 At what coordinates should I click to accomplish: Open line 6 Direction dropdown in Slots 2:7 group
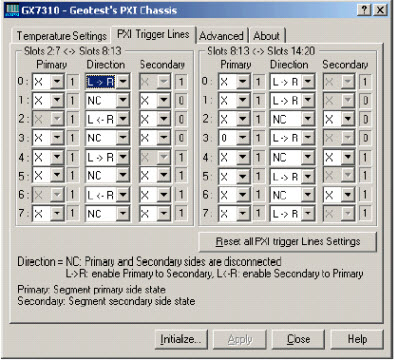[108, 195]
